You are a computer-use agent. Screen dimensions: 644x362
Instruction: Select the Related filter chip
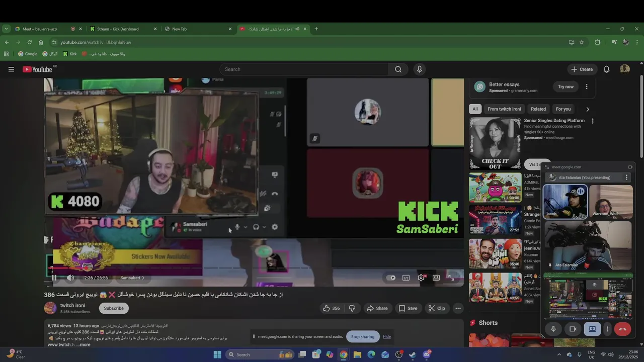pos(538,109)
